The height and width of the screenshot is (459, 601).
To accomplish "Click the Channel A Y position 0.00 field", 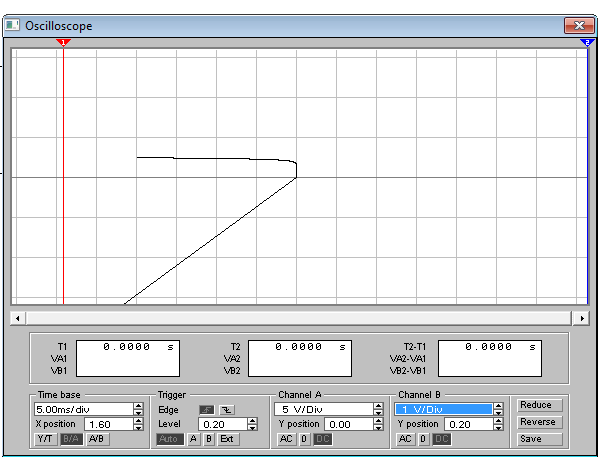I will click(349, 424).
